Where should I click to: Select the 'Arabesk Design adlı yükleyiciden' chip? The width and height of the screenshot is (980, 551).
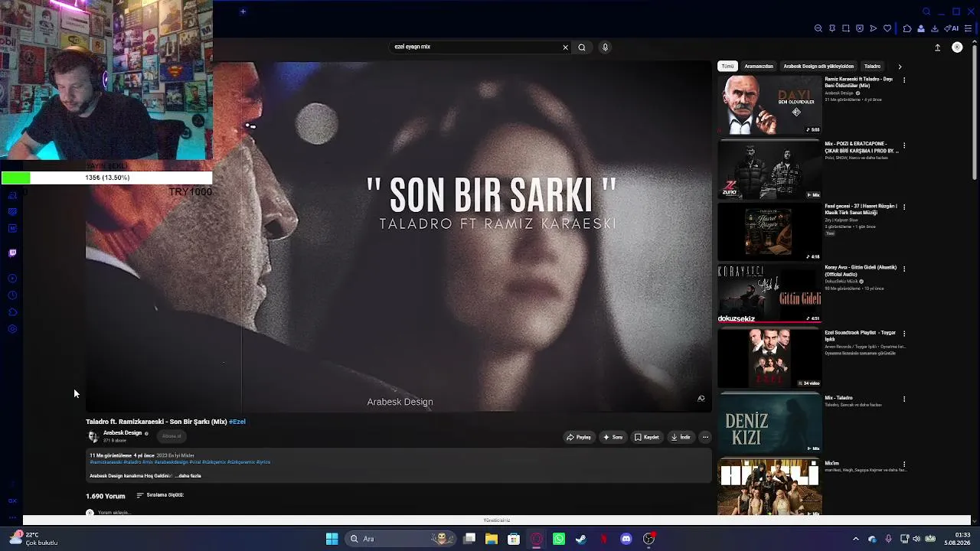818,67
